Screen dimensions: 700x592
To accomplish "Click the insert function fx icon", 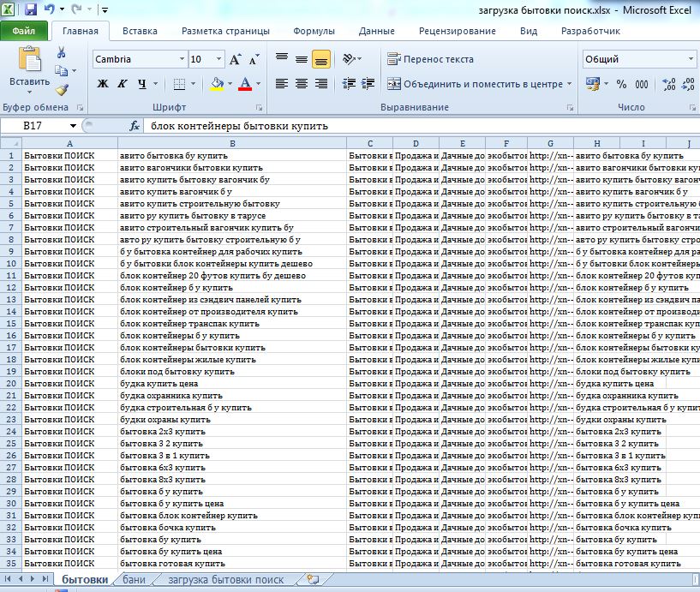I will click(x=135, y=126).
